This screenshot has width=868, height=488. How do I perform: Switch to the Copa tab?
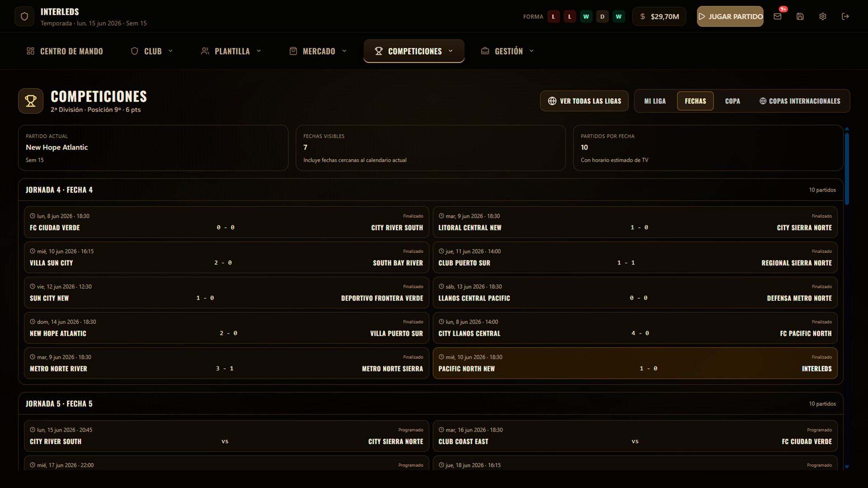tap(732, 101)
